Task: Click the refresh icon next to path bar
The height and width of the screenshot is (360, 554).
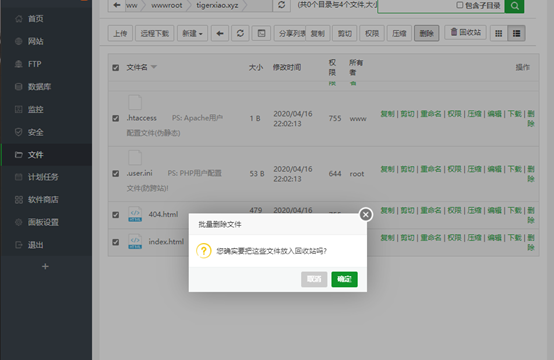Action: pyautogui.click(x=282, y=5)
